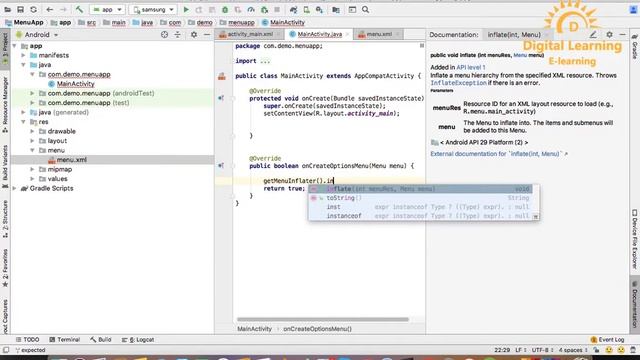This screenshot has height=360, width=640.
Task: Select the instanceof completion suggestion
Action: [420, 216]
